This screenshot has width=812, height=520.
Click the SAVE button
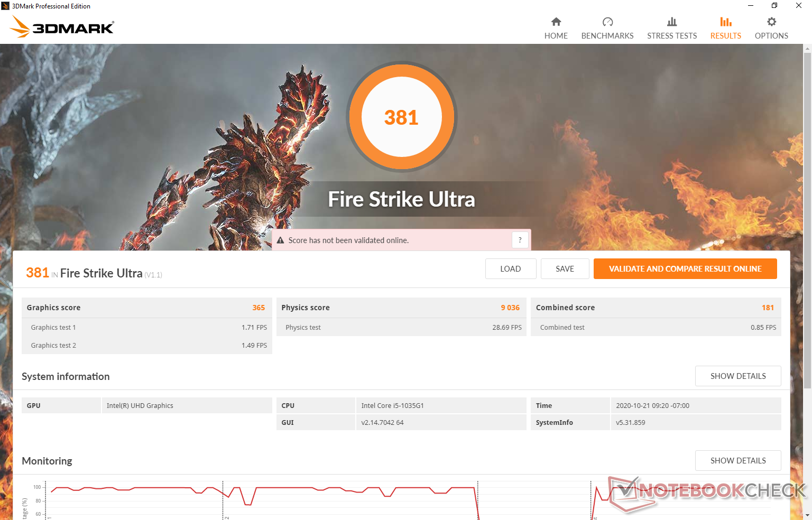click(565, 268)
